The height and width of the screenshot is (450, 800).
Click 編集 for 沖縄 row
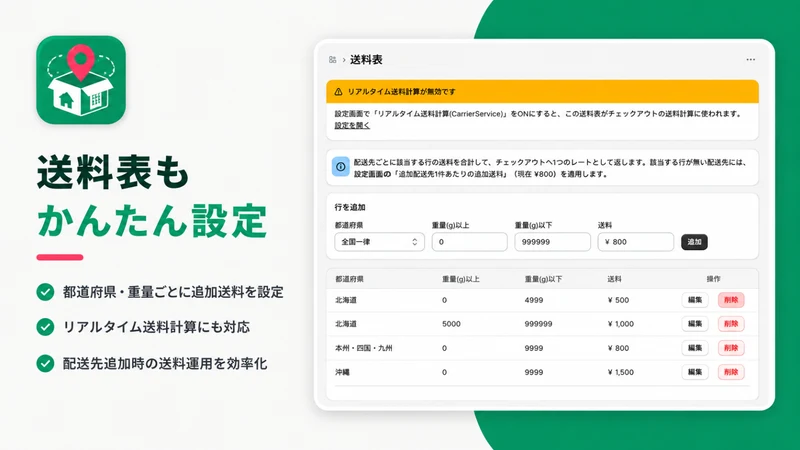pyautogui.click(x=695, y=372)
